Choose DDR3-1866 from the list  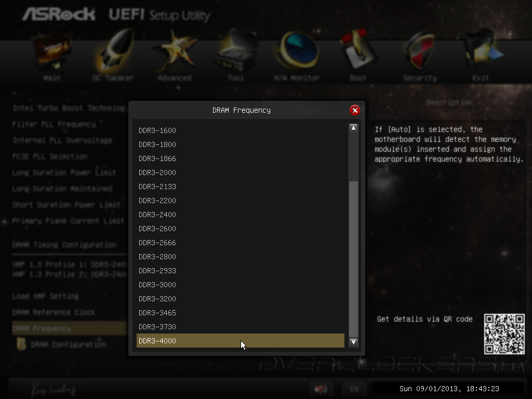pyautogui.click(x=240, y=158)
